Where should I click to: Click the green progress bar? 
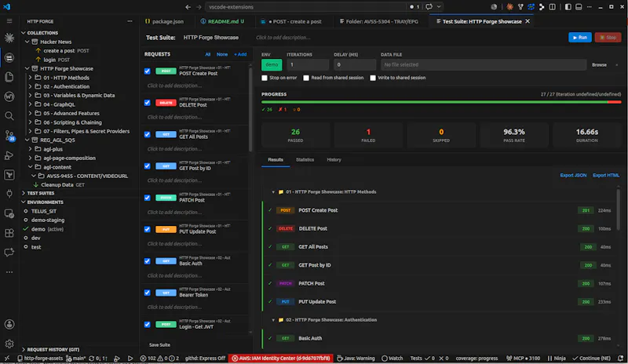pyautogui.click(x=435, y=103)
